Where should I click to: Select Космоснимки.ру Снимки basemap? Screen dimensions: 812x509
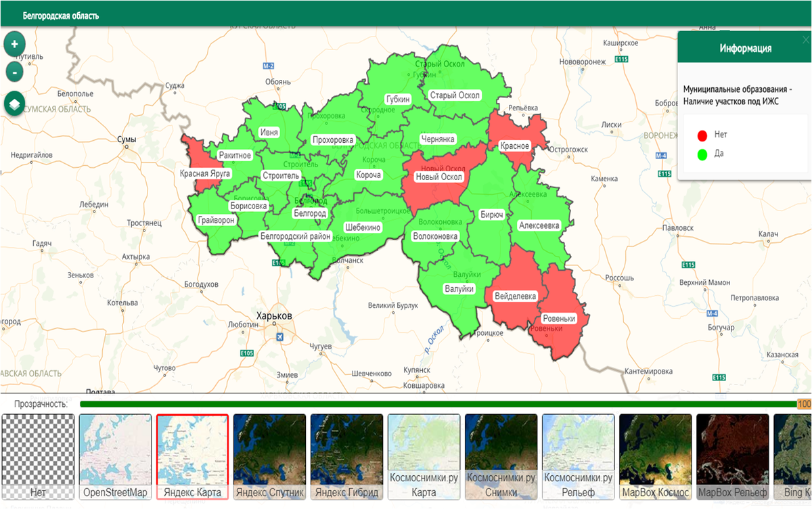[x=501, y=457]
